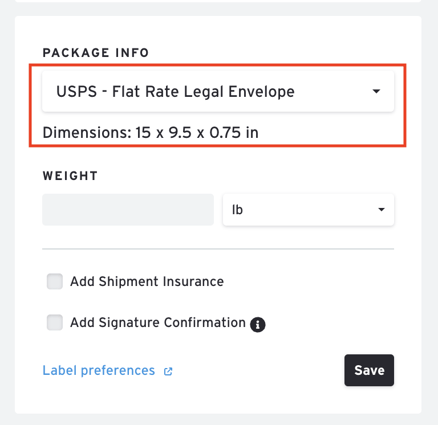This screenshot has height=425, width=438.
Task: Save the package settings
Action: click(x=369, y=370)
